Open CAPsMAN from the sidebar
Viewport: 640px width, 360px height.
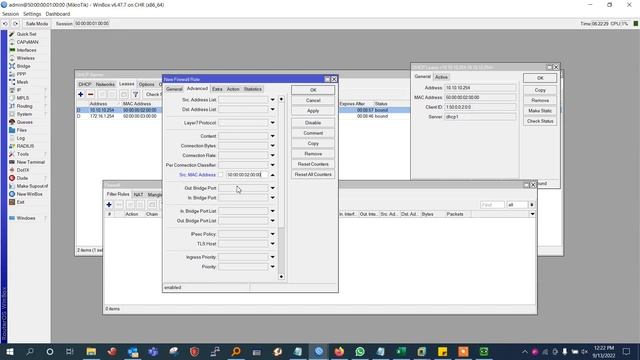point(27,42)
